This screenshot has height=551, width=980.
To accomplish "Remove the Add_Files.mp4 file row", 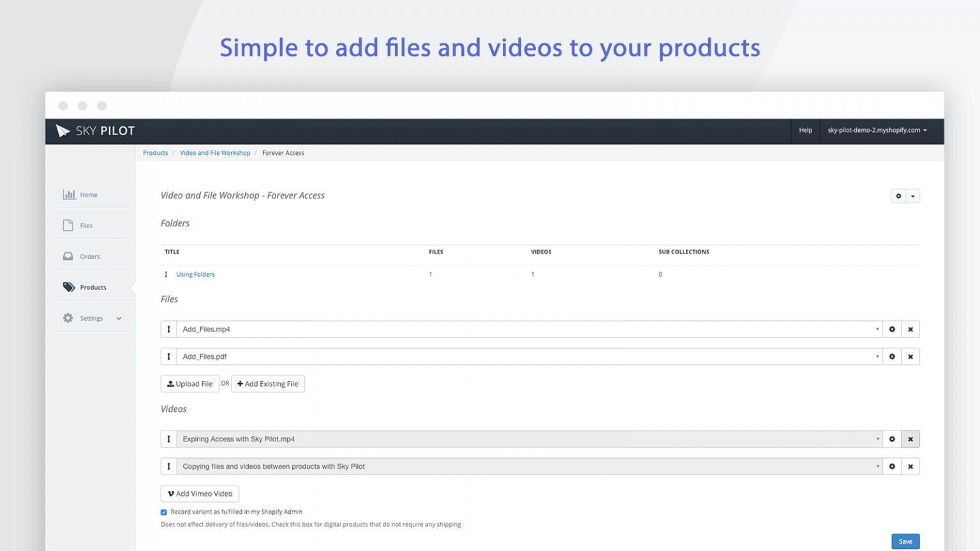I will point(910,329).
